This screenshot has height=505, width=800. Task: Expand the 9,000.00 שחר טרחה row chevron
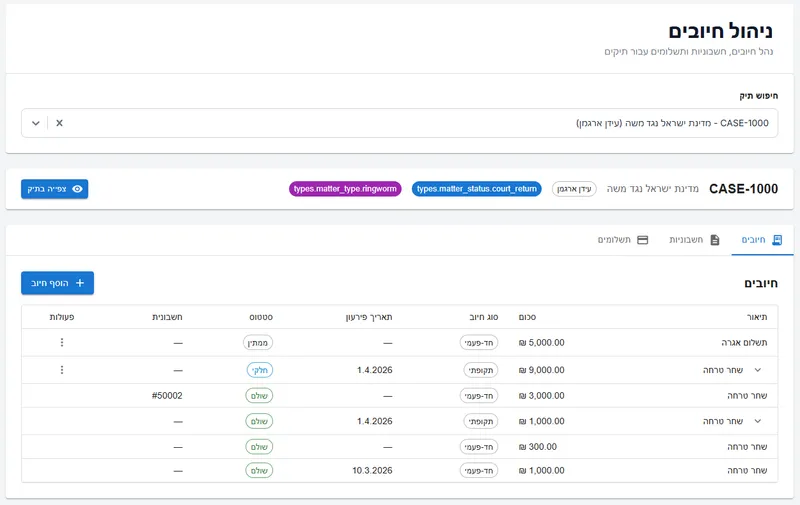pyautogui.click(x=757, y=370)
